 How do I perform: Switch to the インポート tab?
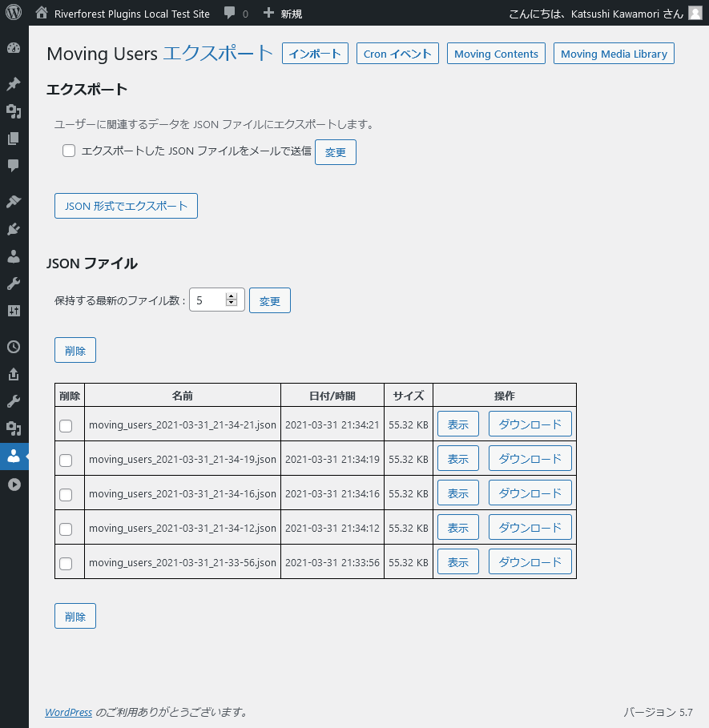(x=315, y=54)
